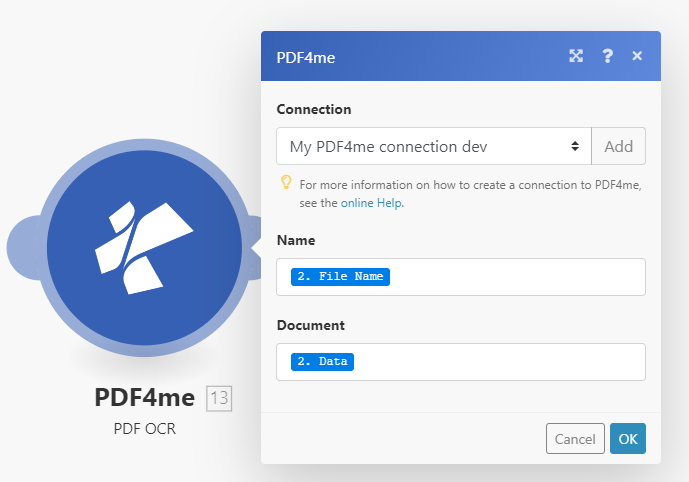
Task: Click the light bulb hint icon
Action: [x=286, y=182]
